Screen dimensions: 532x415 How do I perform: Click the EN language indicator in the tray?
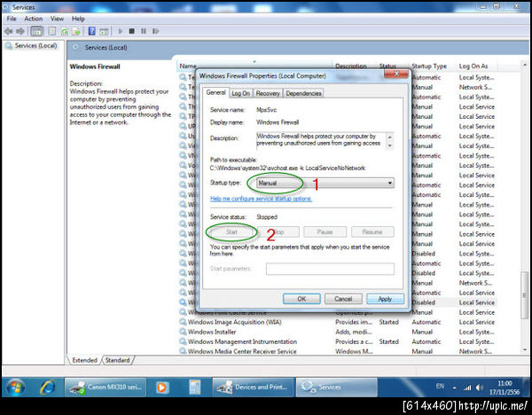coord(440,386)
